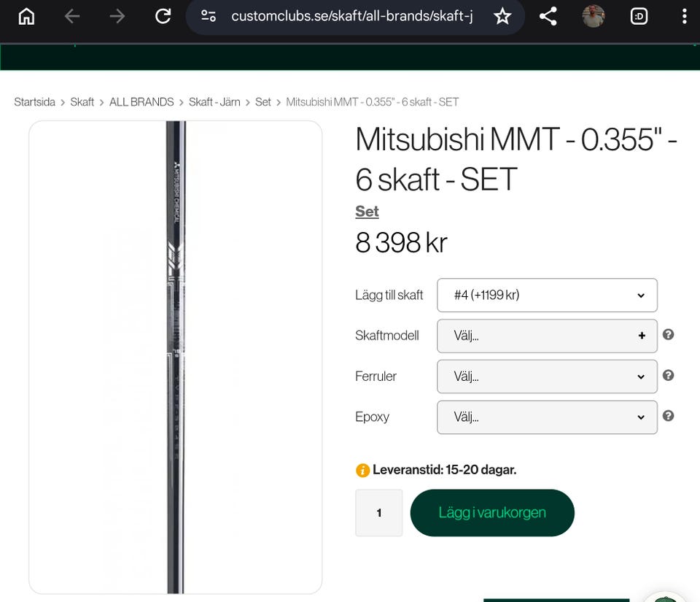This screenshot has width=700, height=602.
Task: Expand the Skaftmodell selector
Action: (x=547, y=336)
